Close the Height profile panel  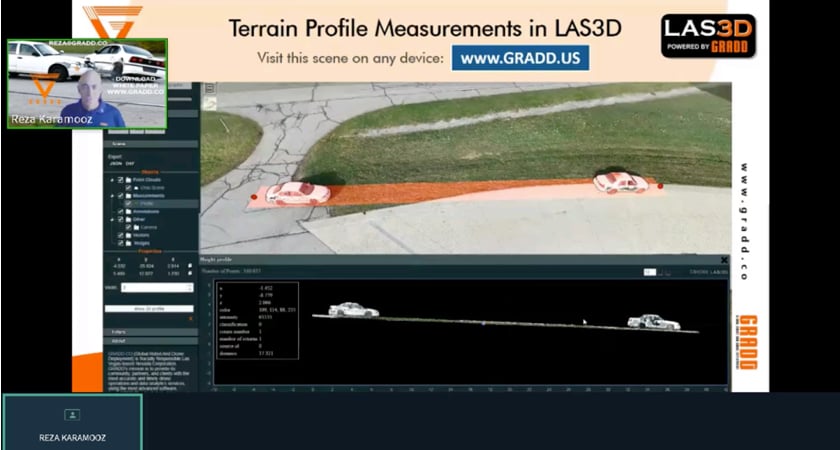click(x=724, y=260)
